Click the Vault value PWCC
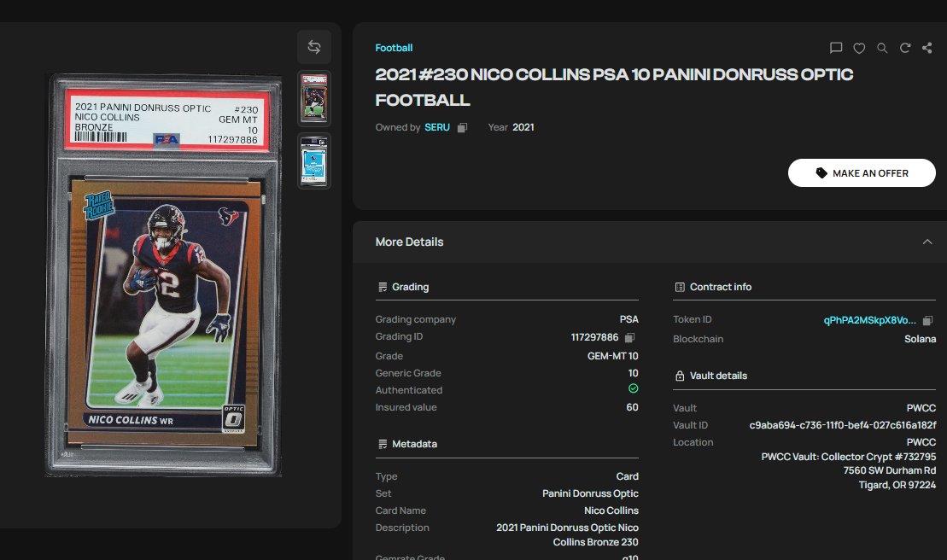The width and height of the screenshot is (947, 560). [921, 409]
